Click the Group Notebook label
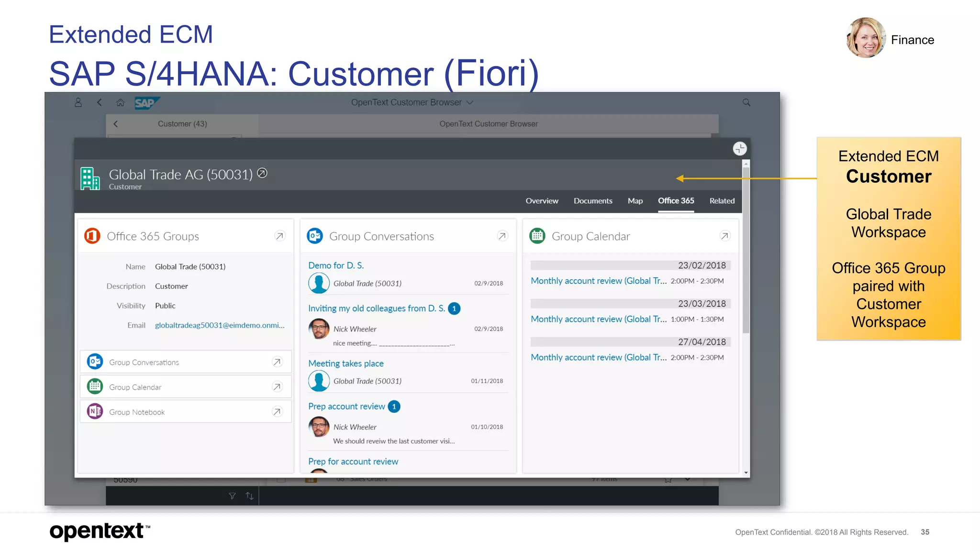980x551 pixels. pos(137,412)
